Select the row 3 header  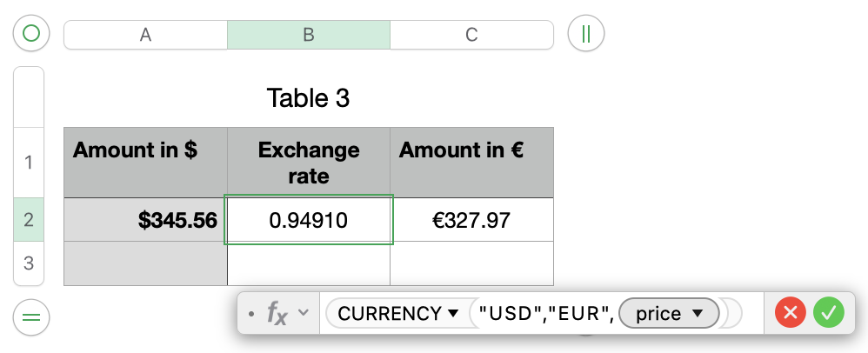click(x=29, y=263)
